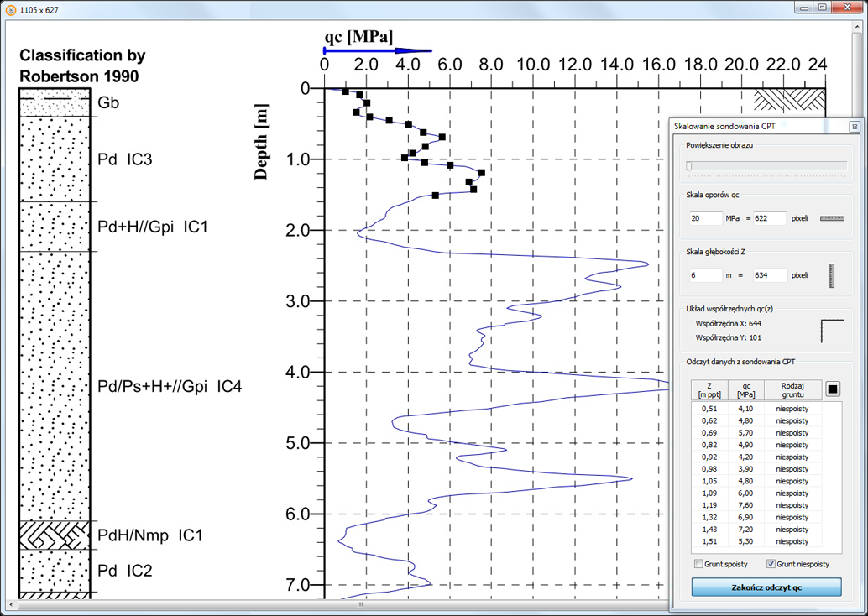868x616 pixels.
Task: Click the Rodzaj gruntu column header
Action: 792,390
